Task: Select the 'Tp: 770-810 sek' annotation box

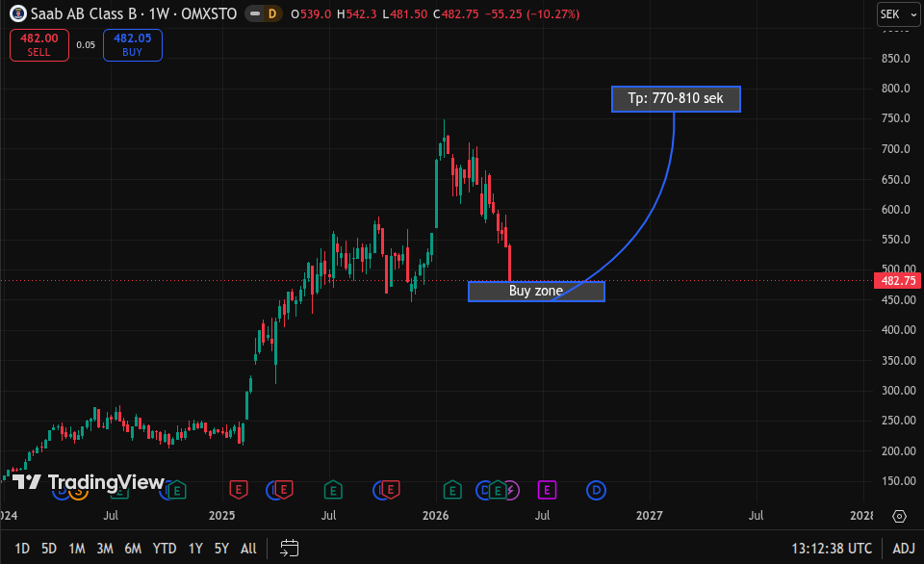Action: point(676,98)
